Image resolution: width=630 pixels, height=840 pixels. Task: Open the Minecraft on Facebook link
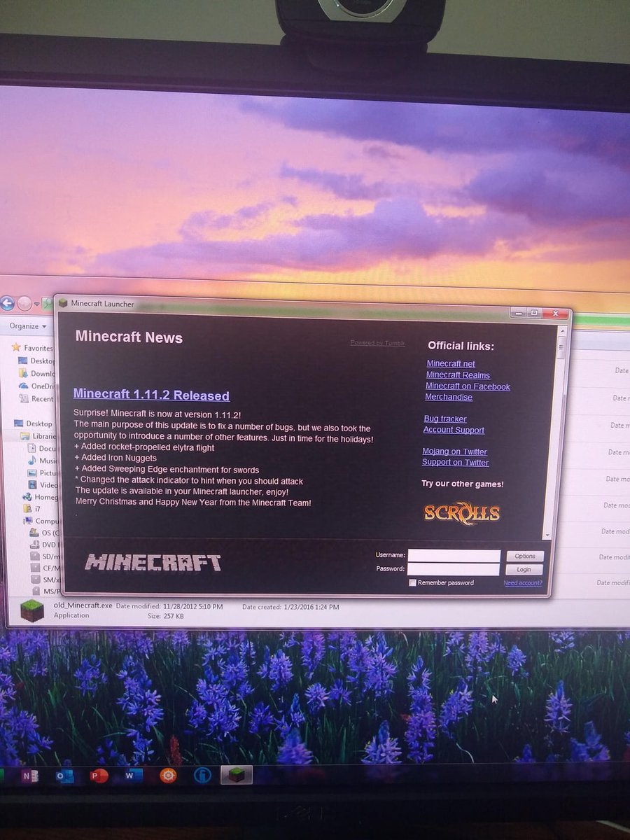pos(468,386)
